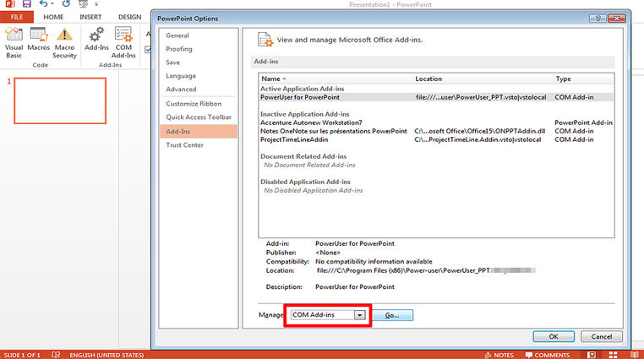Switch to Reading view icon
Screen dimensions: 644x359
[635, 355]
